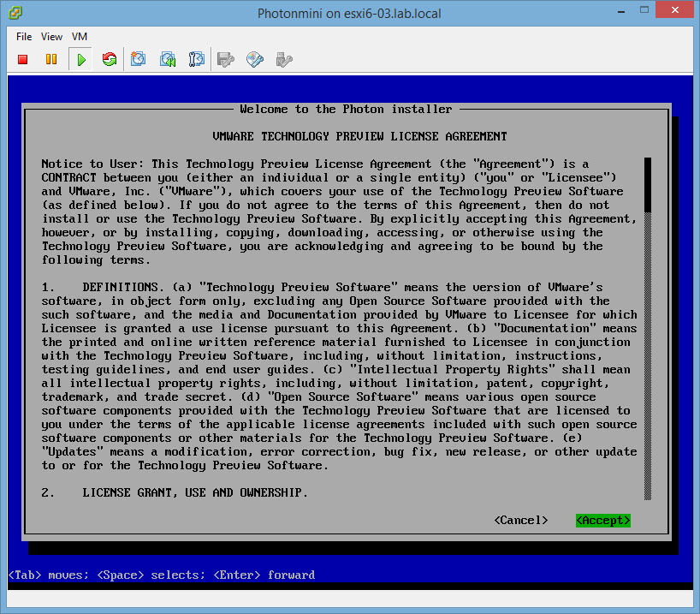Click the red Power Off (stop) icon
Image resolution: width=700 pixels, height=614 pixels.
click(x=23, y=59)
